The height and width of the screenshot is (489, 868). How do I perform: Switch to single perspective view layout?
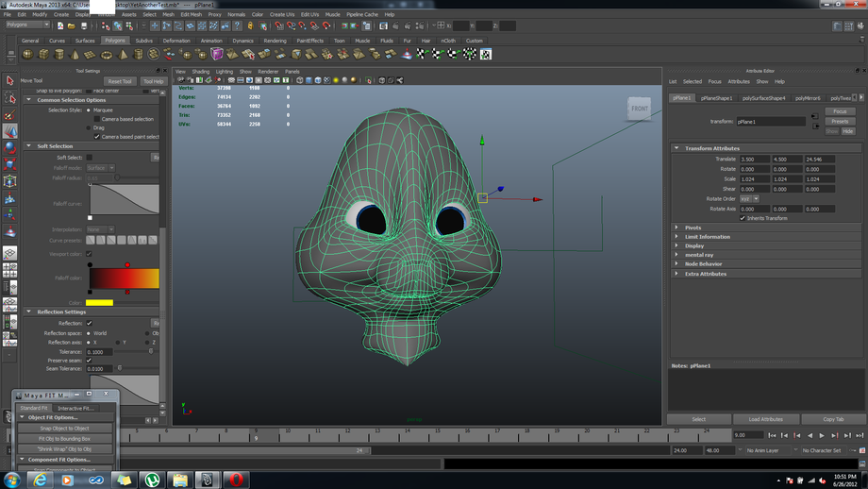9,253
